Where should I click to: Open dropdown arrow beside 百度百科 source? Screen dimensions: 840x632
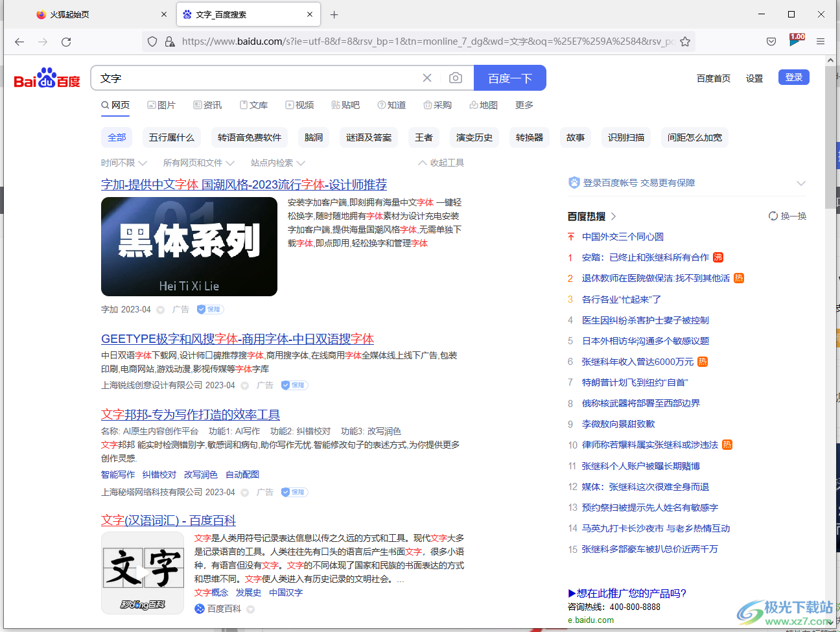251,609
